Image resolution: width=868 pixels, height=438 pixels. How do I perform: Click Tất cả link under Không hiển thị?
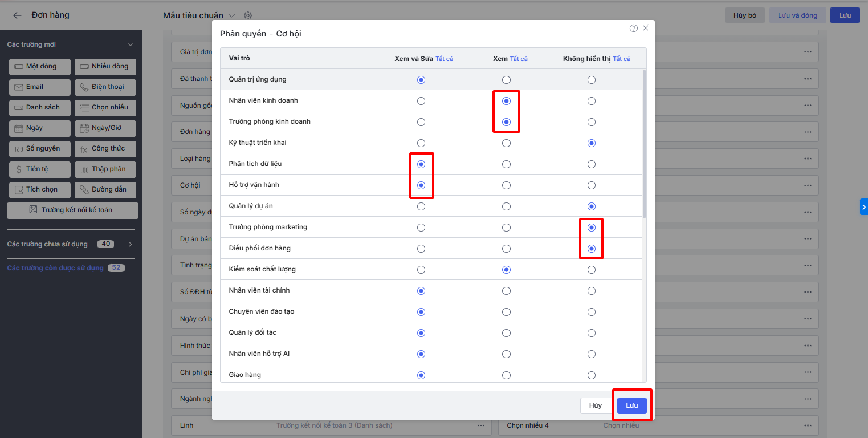(x=622, y=59)
